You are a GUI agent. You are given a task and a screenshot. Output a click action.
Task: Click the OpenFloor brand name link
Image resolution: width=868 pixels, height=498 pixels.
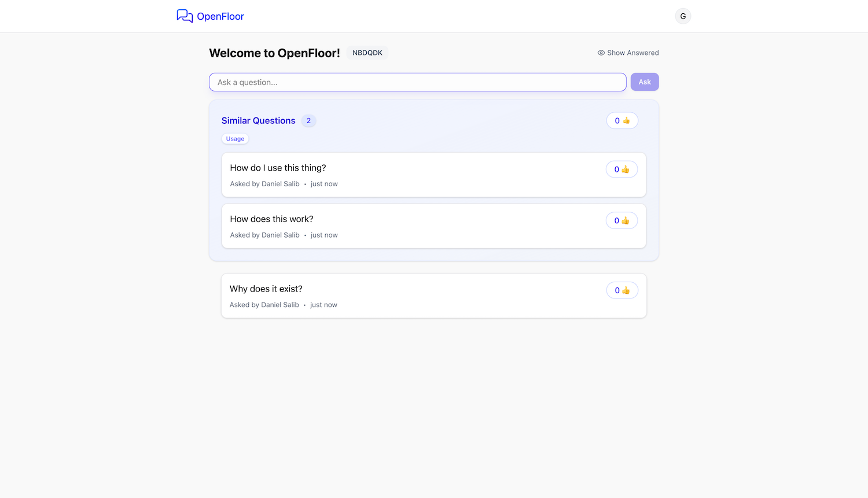(x=220, y=16)
